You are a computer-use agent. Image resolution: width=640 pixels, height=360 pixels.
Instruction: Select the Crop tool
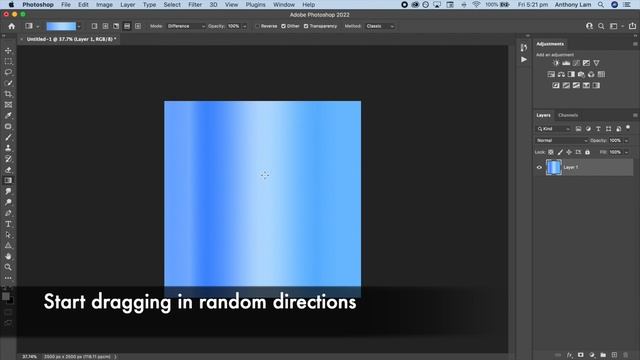coord(8,94)
